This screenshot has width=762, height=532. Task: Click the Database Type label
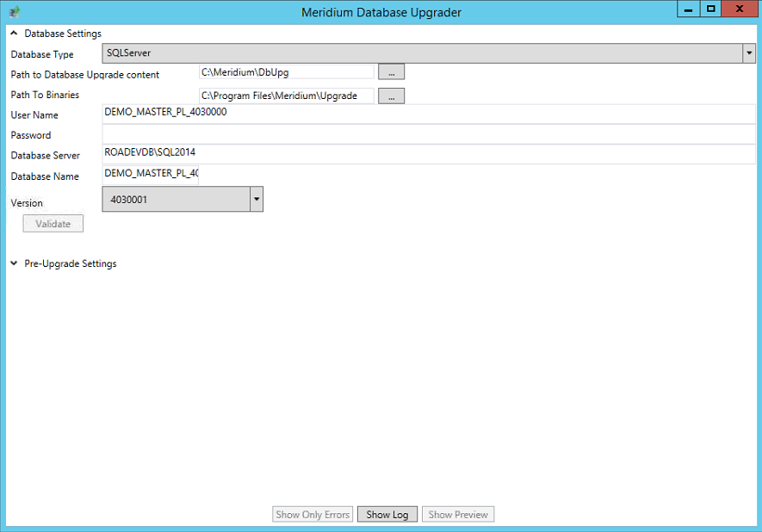(42, 54)
